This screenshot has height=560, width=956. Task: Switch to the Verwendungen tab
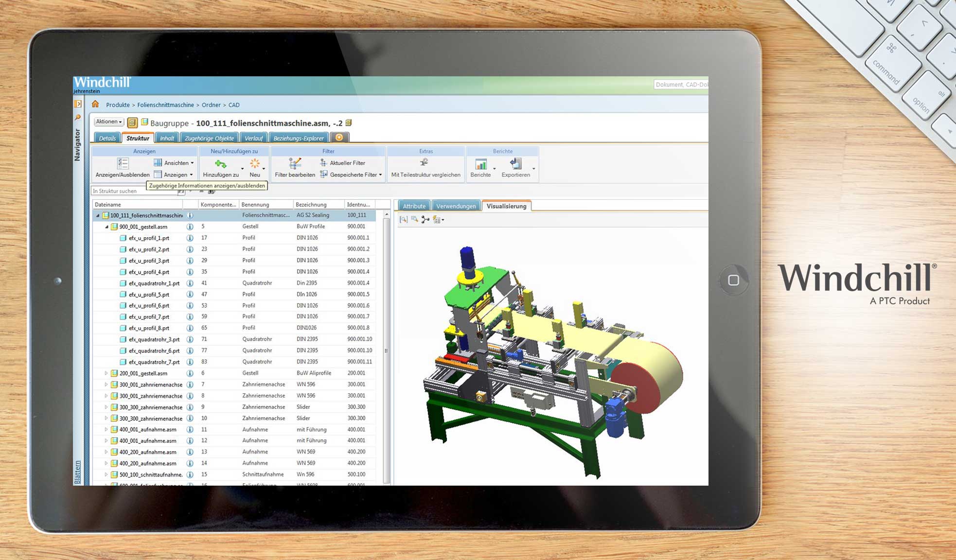(456, 206)
